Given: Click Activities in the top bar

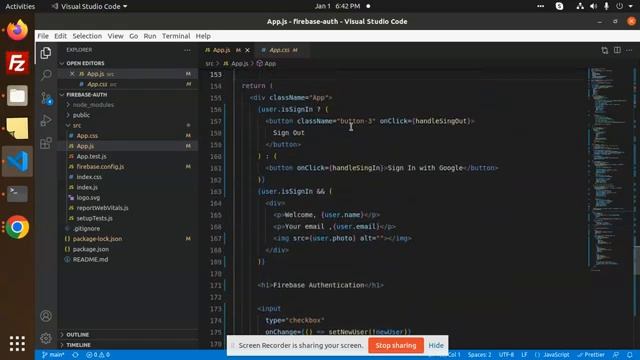Looking at the screenshot, I should pos(20,6).
